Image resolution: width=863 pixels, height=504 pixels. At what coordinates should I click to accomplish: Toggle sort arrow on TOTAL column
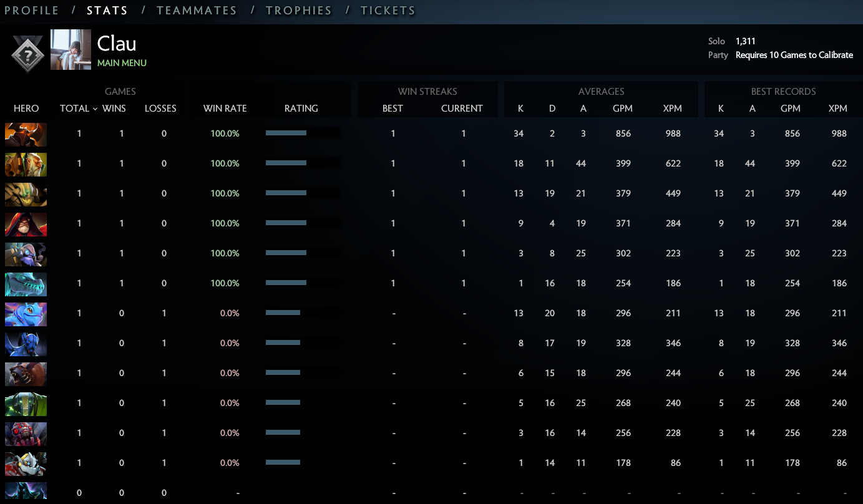(95, 109)
